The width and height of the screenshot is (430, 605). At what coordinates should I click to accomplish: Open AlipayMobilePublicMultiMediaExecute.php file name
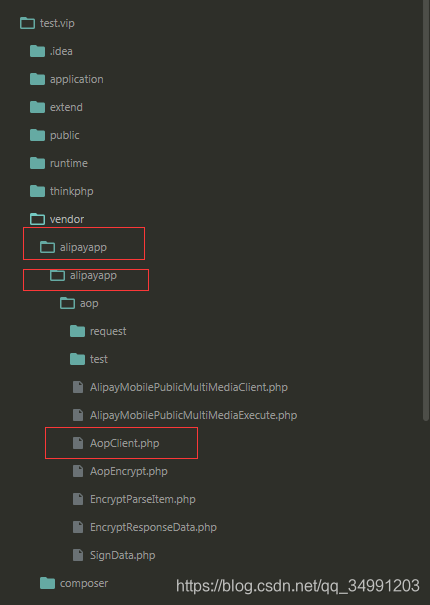point(193,416)
